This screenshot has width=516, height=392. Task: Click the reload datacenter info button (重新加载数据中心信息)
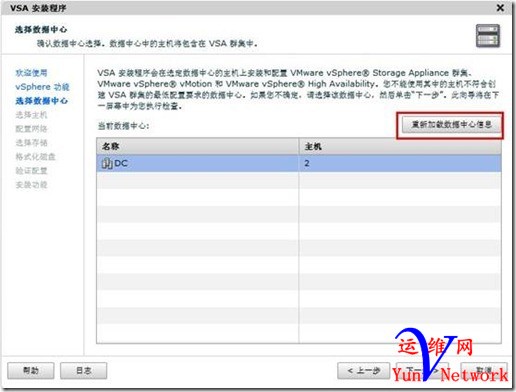[x=451, y=125]
